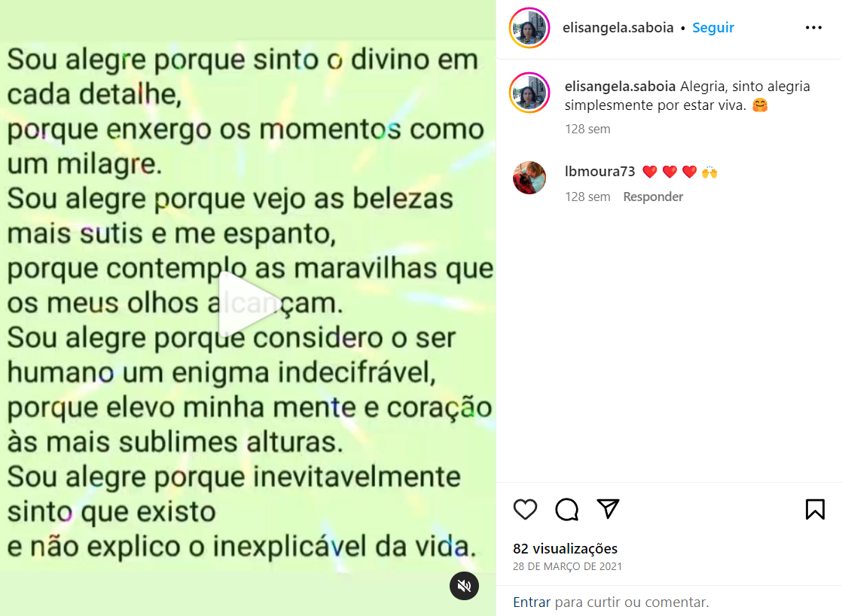Open lbmoura73 username link

[599, 171]
